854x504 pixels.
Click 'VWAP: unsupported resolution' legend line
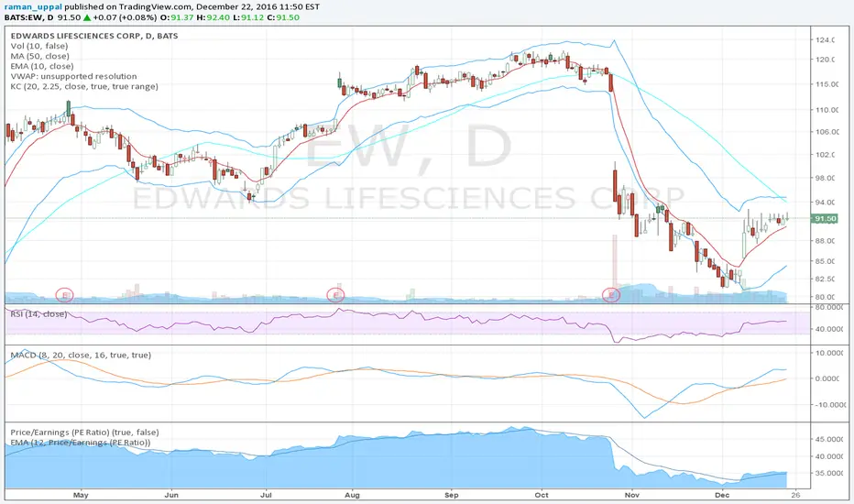click(x=73, y=76)
